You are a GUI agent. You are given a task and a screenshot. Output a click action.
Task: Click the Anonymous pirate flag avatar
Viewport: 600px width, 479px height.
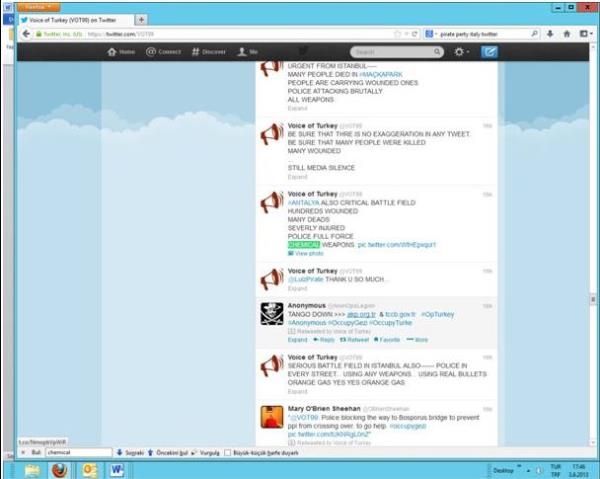point(272,313)
